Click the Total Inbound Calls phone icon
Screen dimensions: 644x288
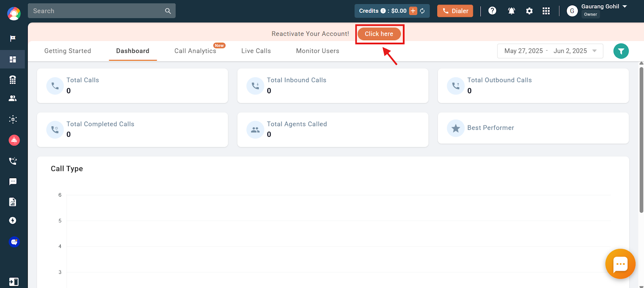tap(255, 86)
